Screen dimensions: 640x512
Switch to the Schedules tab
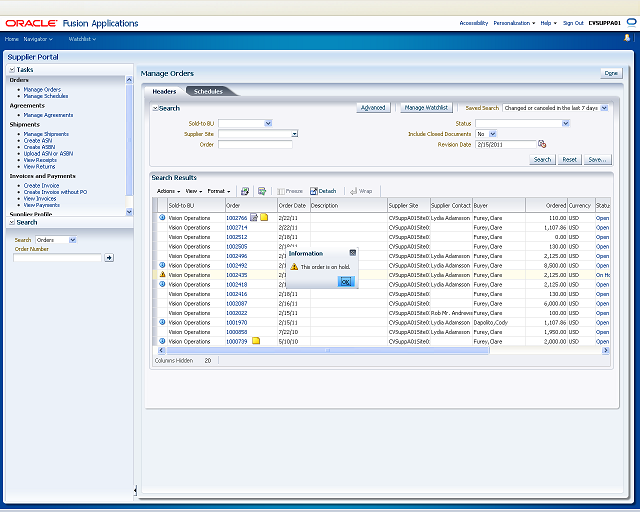coord(208,91)
